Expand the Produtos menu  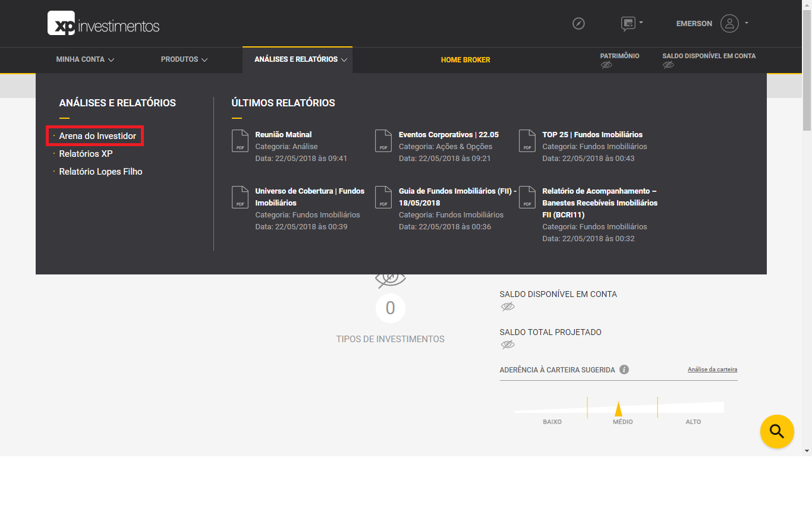[184, 59]
